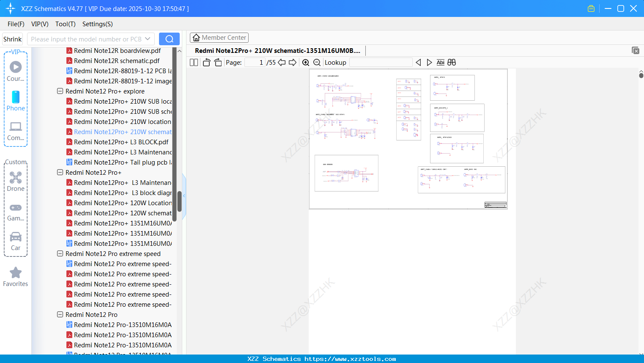The image size is (644, 363).
Task: Open Redmi Note12R boardview.pdf
Action: point(118,51)
